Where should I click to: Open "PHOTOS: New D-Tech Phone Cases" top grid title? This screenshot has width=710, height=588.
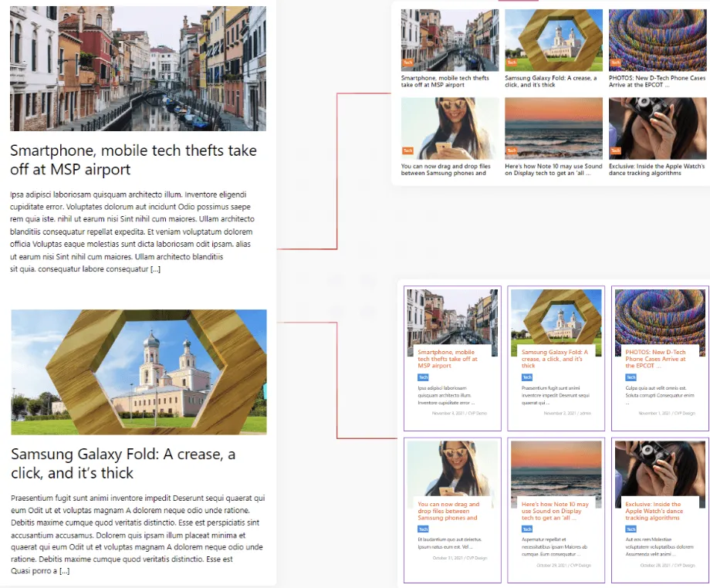[x=657, y=81]
